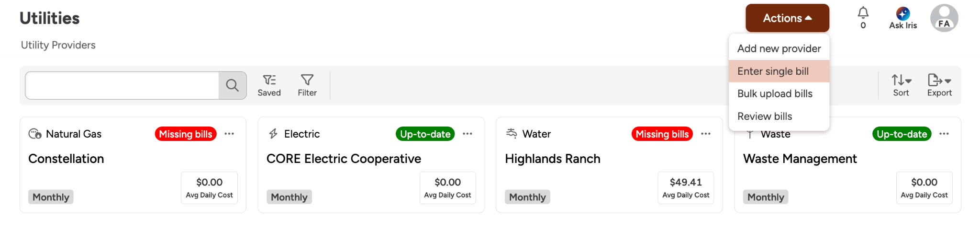Click the search magnifier icon
This screenshot has width=980, height=243.
(x=233, y=85)
